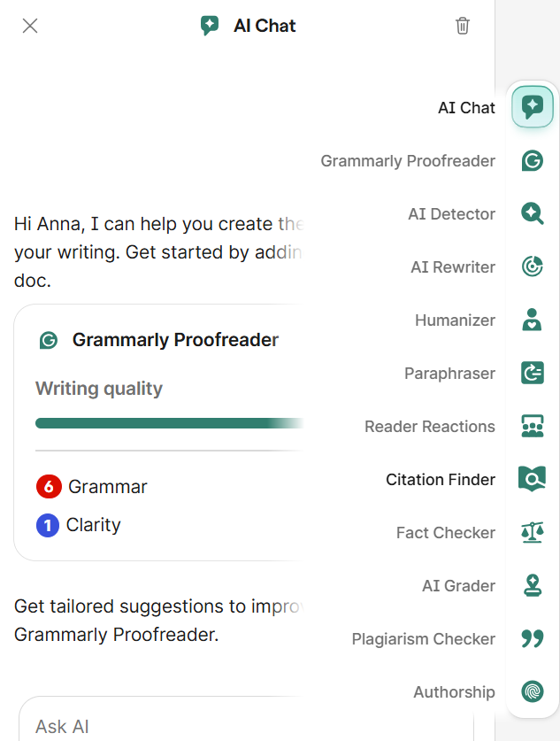560x741 pixels.
Task: Choose the Plagiarism Checker menu label
Action: click(423, 639)
